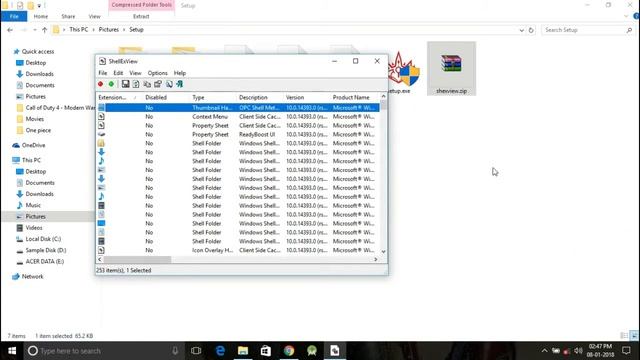Open Sample Disk (D:) in Explorer sidebar

(45, 250)
